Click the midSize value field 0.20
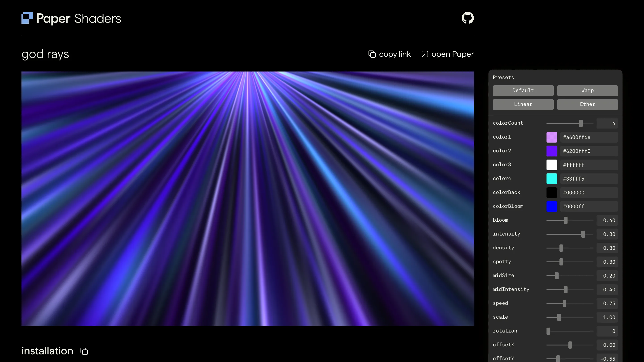644x362 pixels. [607, 276]
